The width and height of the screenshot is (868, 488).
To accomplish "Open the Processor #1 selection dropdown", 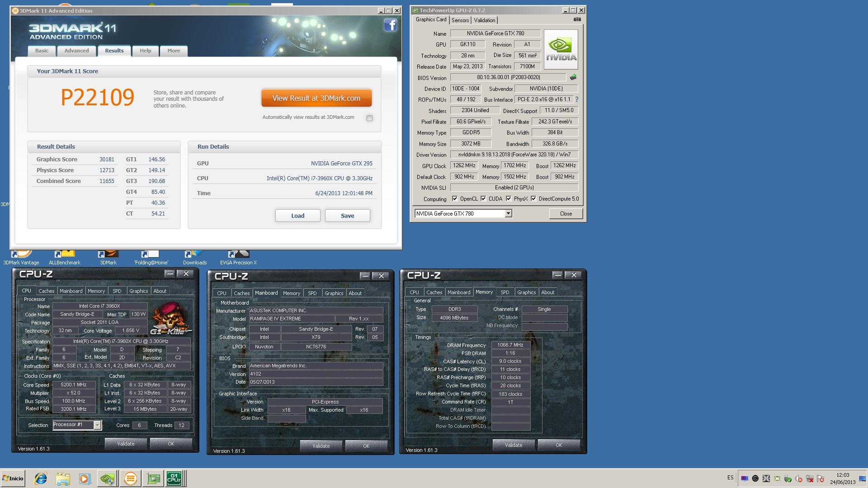I will [x=97, y=425].
